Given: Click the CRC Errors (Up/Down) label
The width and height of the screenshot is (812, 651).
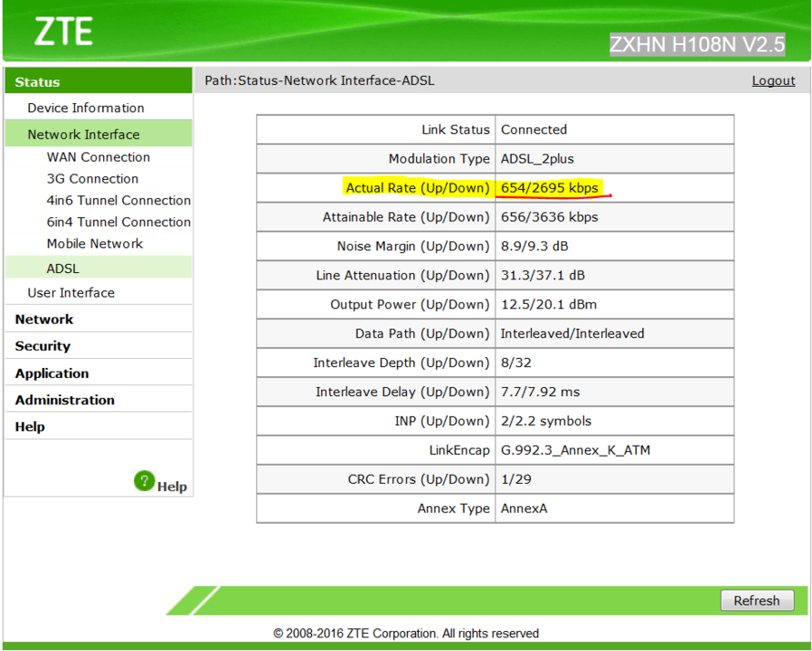Looking at the screenshot, I should 419,479.
